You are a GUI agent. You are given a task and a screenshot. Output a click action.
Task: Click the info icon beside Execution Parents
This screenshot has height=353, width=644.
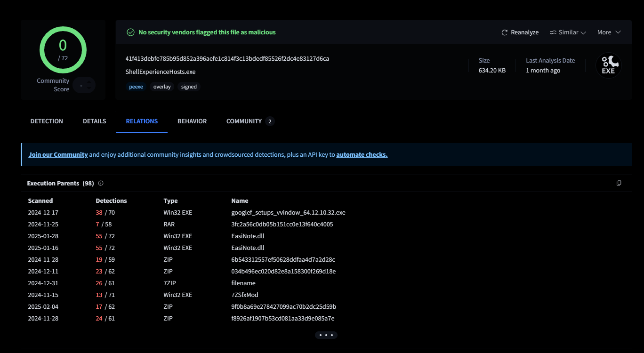(101, 183)
